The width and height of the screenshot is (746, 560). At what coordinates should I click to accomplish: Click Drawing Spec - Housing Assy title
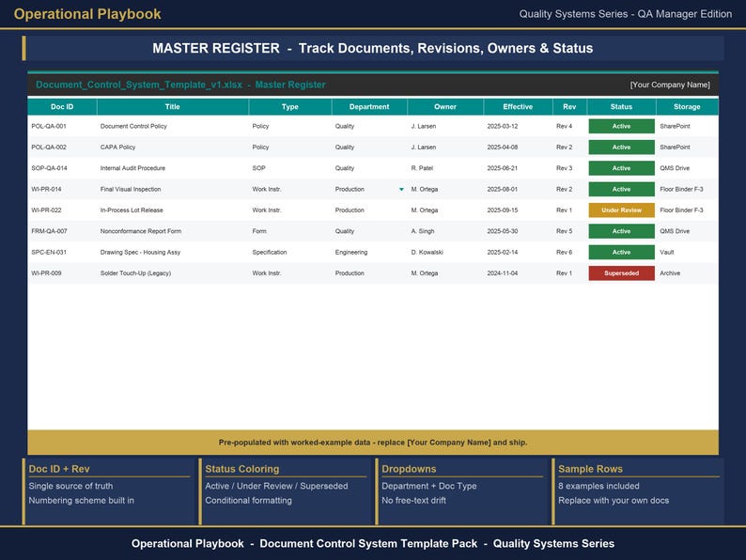tap(140, 252)
